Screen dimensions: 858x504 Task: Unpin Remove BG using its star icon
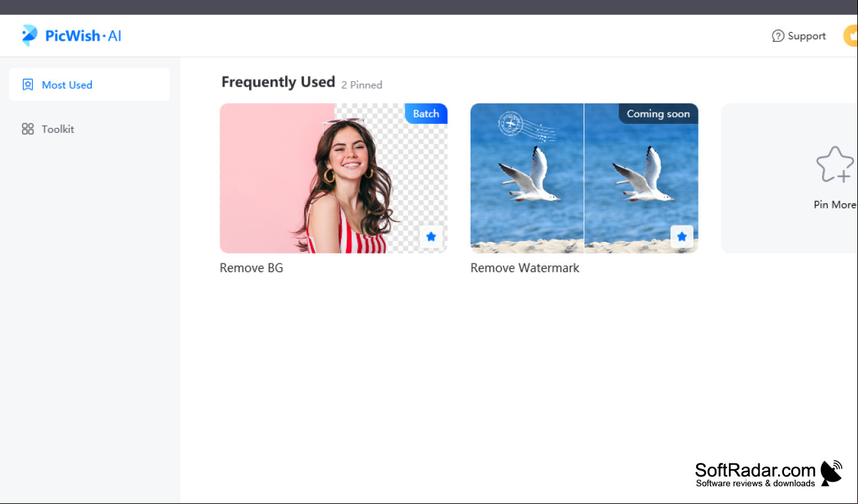point(431,237)
